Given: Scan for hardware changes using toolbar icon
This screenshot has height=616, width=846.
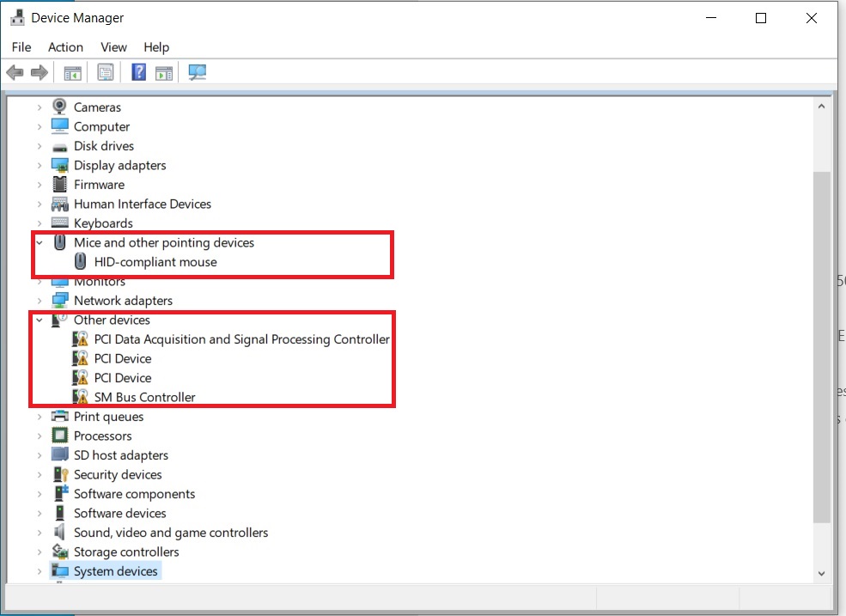Looking at the screenshot, I should click(x=197, y=72).
